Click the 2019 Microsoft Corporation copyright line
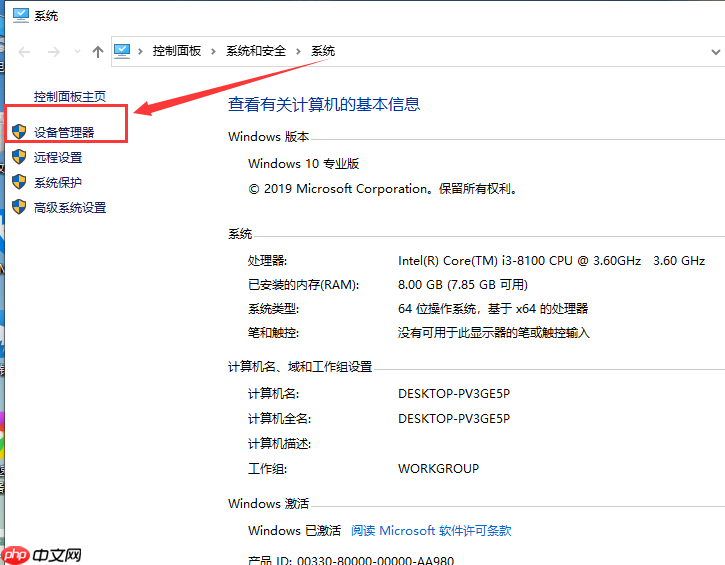This screenshot has width=725, height=565. coord(383,189)
